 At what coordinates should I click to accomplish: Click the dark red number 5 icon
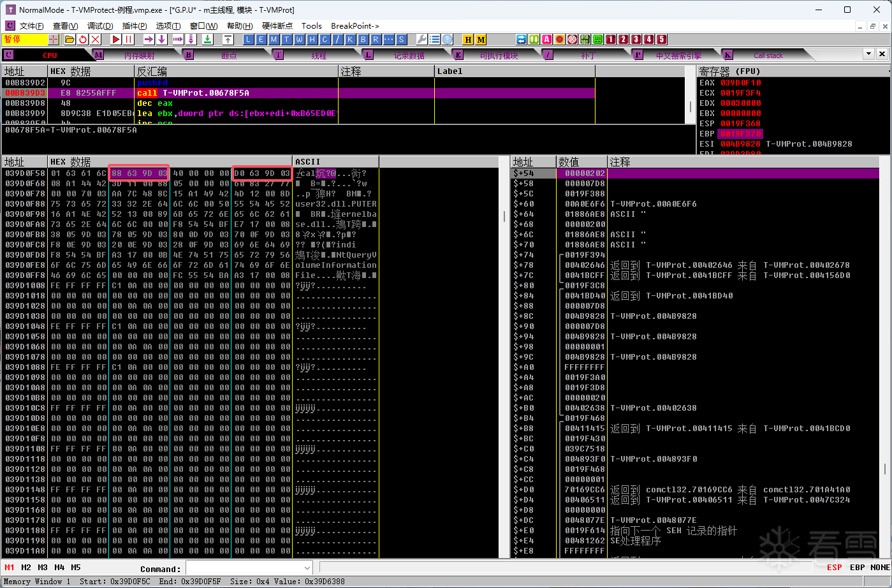point(661,40)
